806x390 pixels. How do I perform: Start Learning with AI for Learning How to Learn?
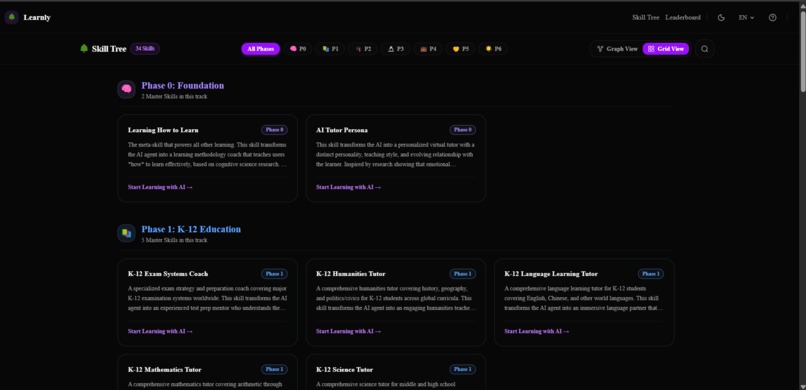pyautogui.click(x=160, y=187)
